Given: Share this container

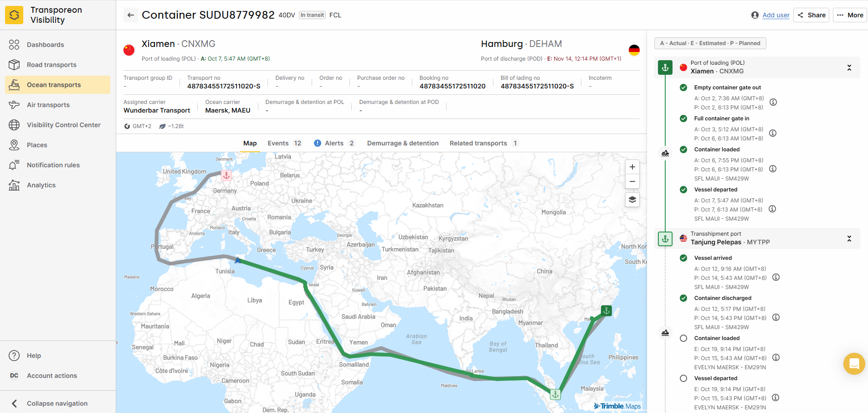Looking at the screenshot, I should 812,15.
